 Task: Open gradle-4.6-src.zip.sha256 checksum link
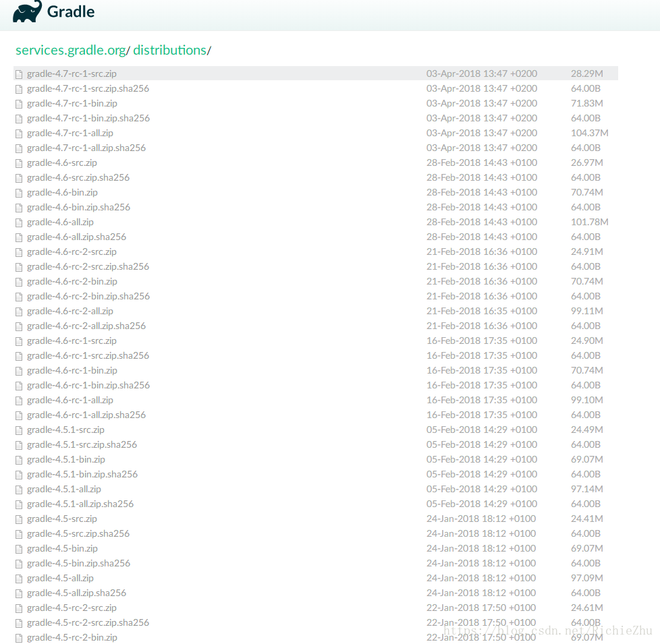[x=78, y=177]
